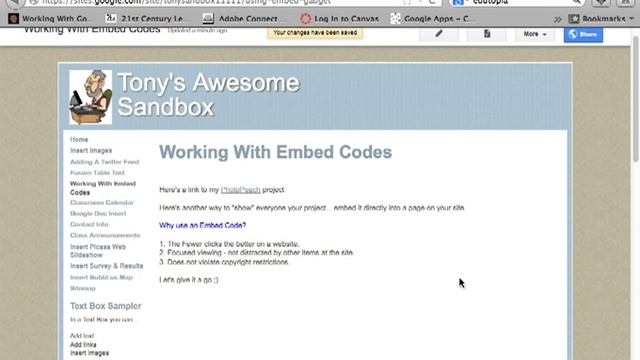
Task: Click Add links text in sidebar
Action: coord(83,344)
